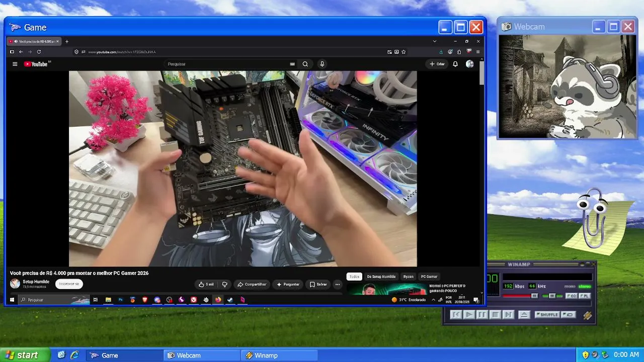
Task: Click the Winamp eject button
Action: point(524,315)
